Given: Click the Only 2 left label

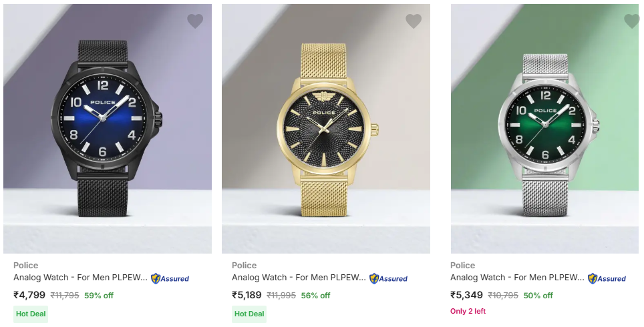Looking at the screenshot, I should [468, 312].
